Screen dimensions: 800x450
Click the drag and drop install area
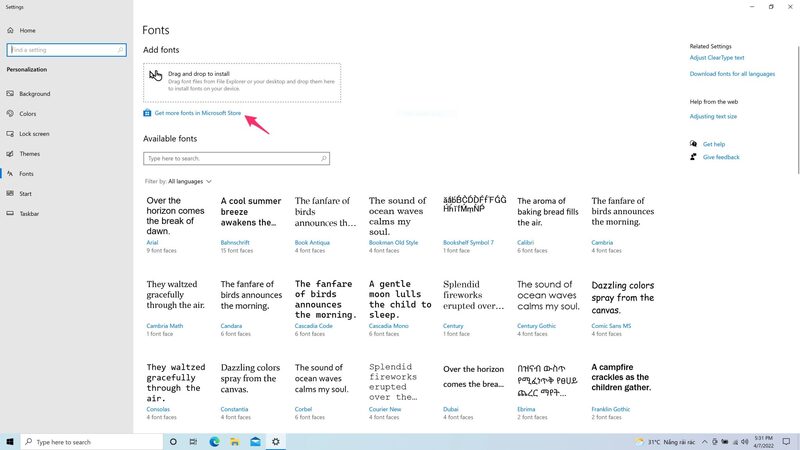click(x=242, y=83)
